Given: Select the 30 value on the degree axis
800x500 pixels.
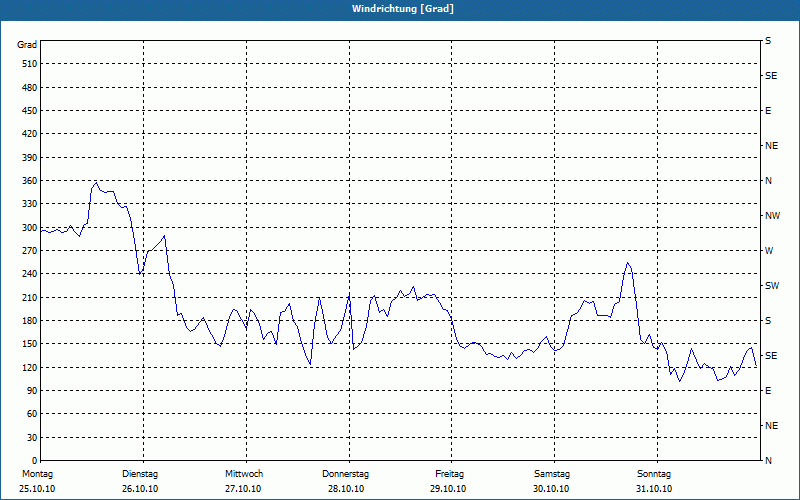Looking at the screenshot, I should 32,438.
